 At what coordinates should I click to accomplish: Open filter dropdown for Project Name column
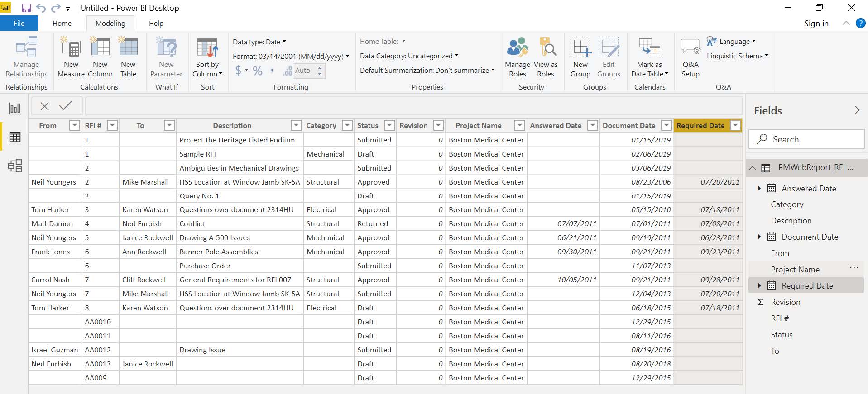click(520, 125)
